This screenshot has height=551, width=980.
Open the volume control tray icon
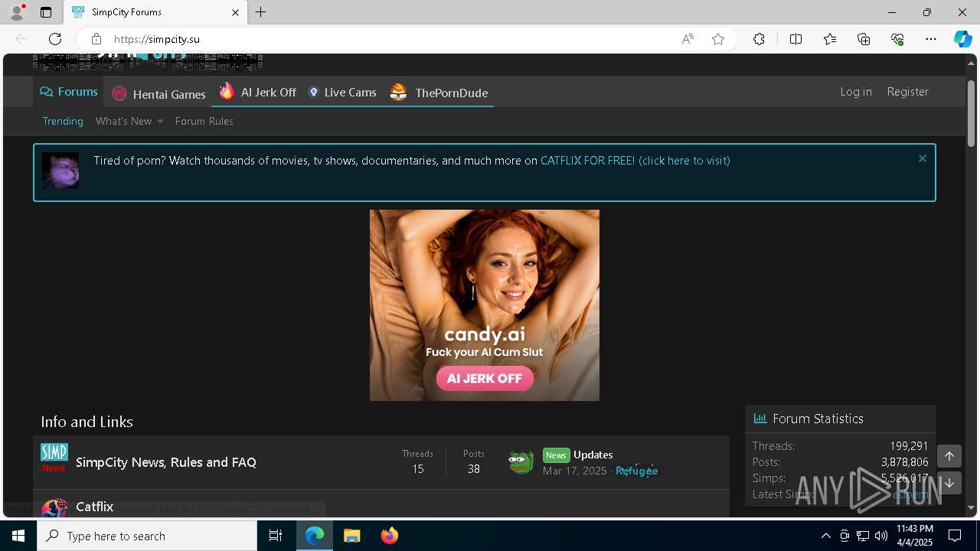pyautogui.click(x=881, y=536)
